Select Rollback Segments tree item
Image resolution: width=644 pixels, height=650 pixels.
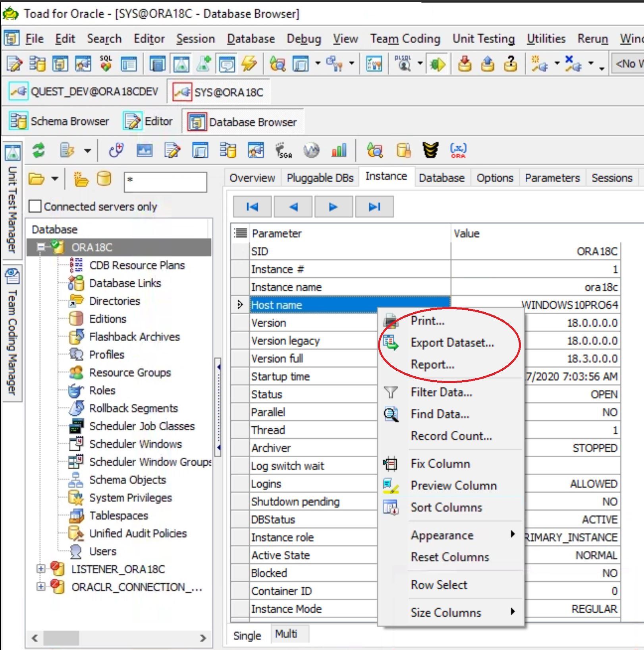(133, 408)
